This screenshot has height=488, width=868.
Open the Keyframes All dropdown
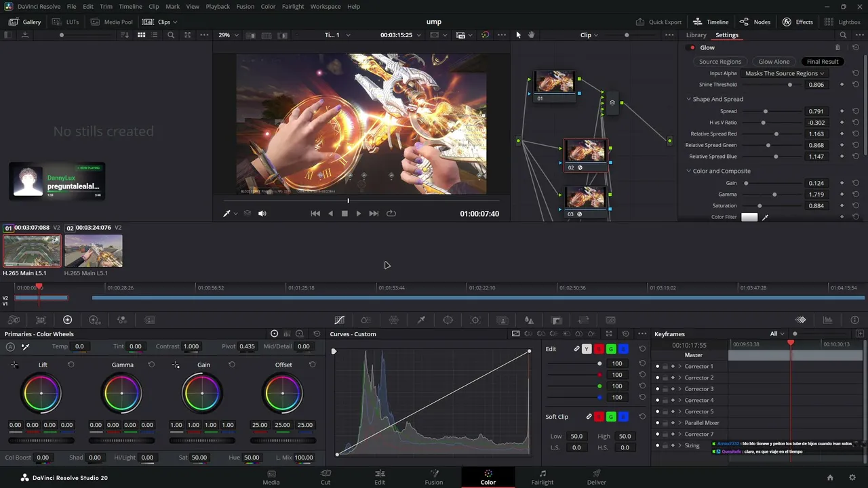pyautogui.click(x=777, y=334)
